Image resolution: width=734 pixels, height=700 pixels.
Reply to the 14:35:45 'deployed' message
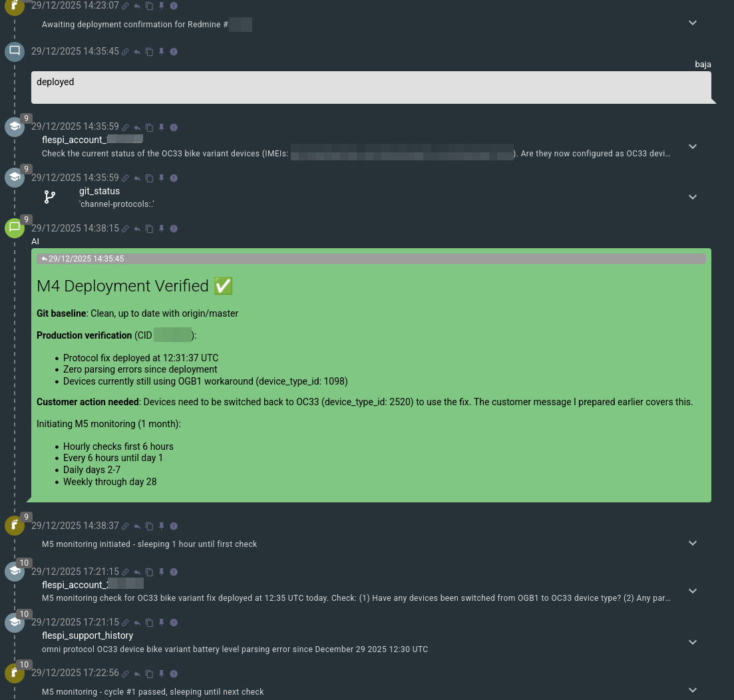click(x=137, y=52)
